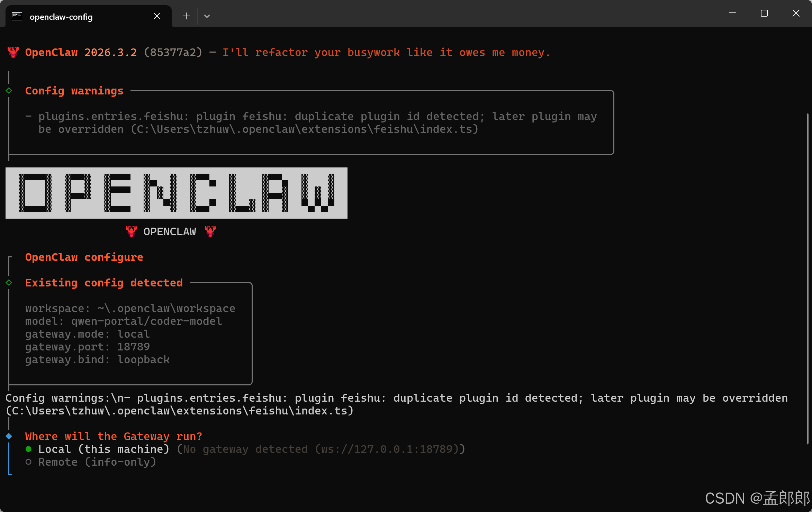The width and height of the screenshot is (812, 512).
Task: Select the openclaw-config tab
Action: (61, 17)
